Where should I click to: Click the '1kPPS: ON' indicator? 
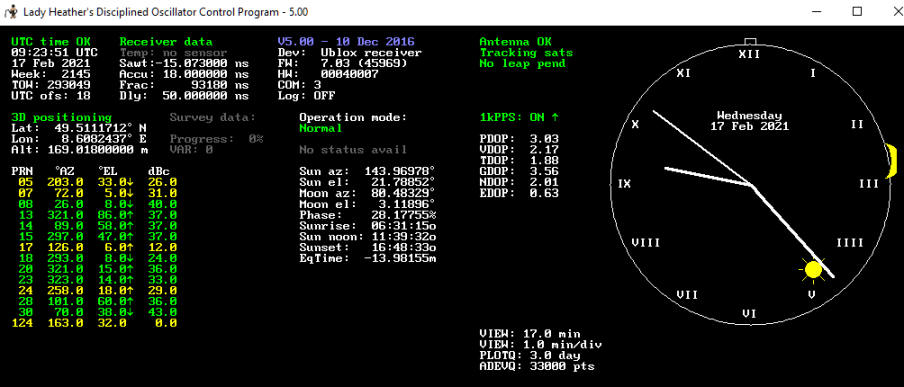519,117
